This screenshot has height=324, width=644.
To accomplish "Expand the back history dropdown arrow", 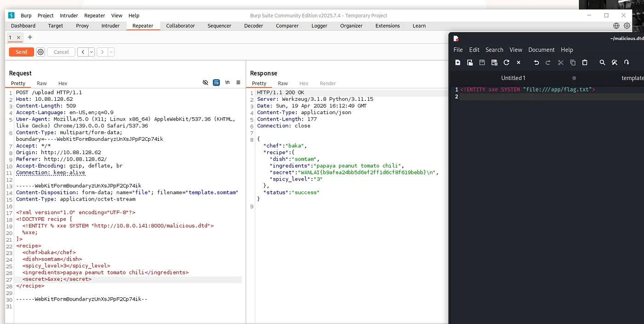I will tap(92, 52).
